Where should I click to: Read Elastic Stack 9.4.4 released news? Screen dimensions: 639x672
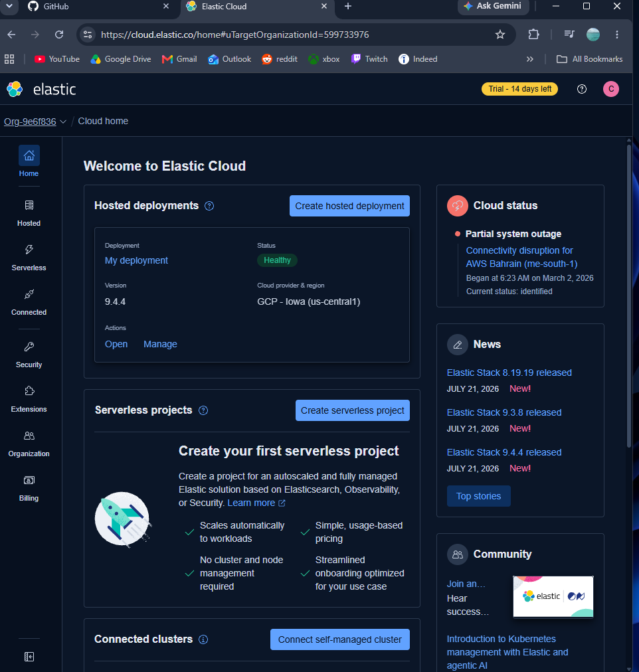(504, 453)
